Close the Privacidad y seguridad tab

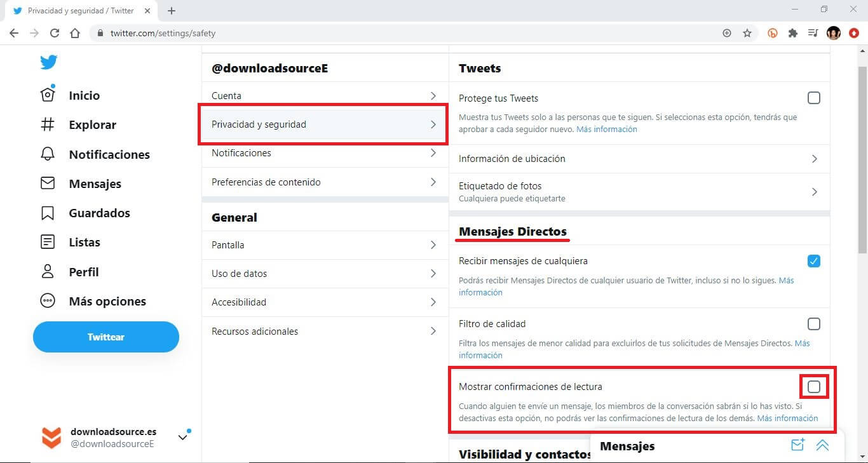pyautogui.click(x=148, y=11)
